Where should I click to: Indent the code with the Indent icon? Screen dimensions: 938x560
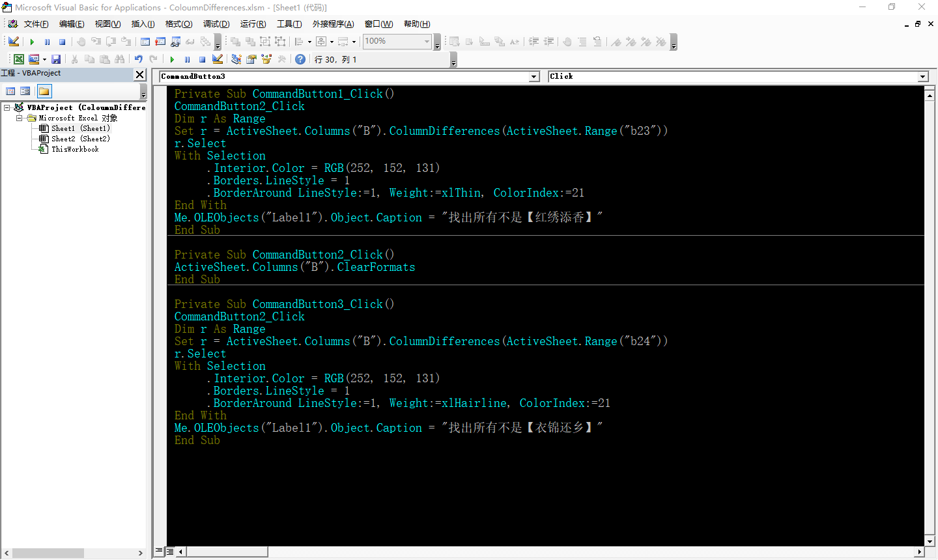coord(533,42)
